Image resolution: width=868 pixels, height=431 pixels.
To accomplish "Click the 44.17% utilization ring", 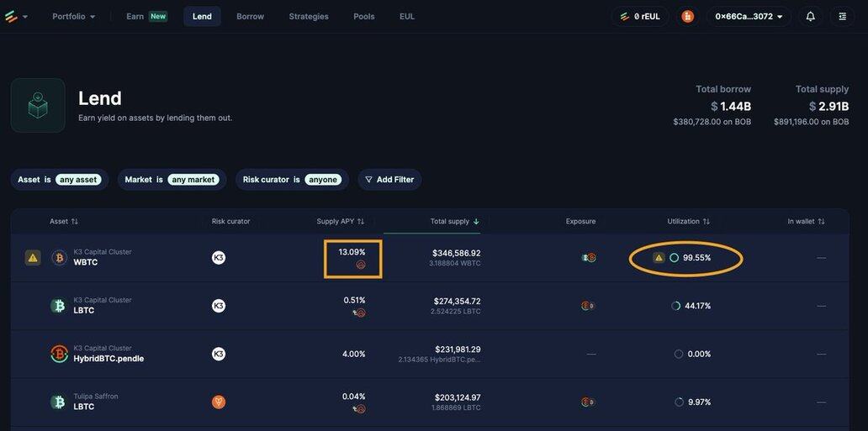I will click(675, 306).
